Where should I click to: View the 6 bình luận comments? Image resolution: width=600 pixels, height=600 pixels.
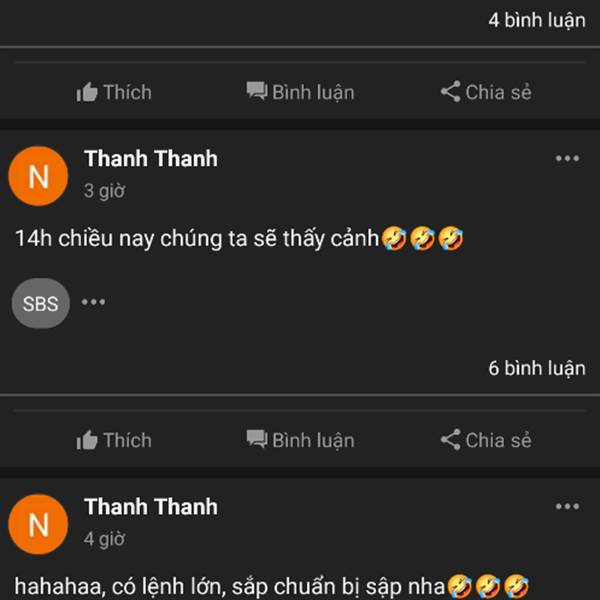[x=536, y=368]
